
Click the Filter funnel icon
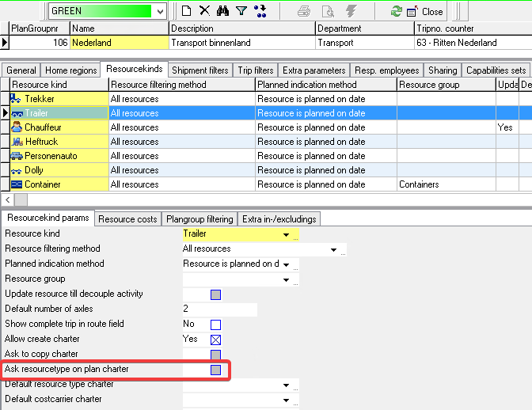click(241, 11)
